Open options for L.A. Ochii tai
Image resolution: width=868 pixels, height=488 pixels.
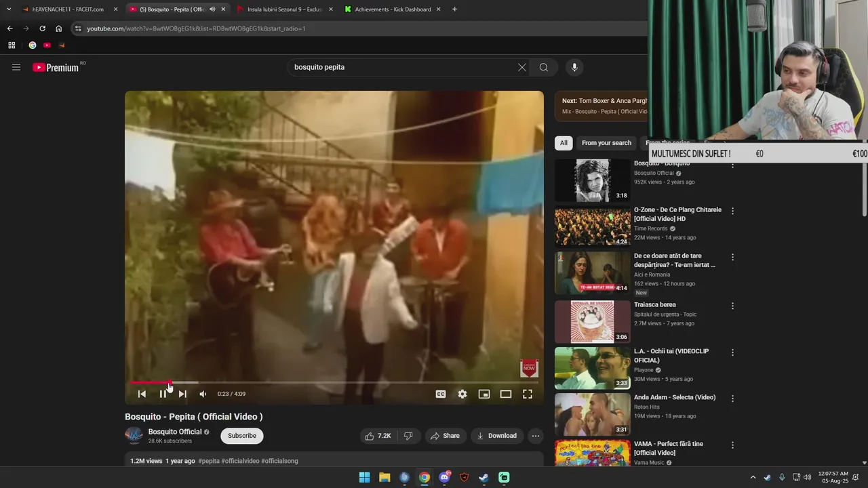click(x=732, y=352)
